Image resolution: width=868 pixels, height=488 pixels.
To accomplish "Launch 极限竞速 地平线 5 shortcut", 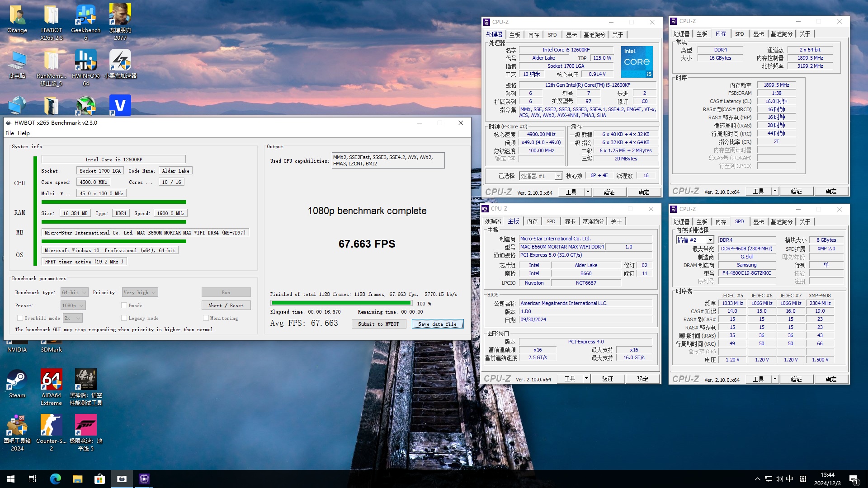I will (86, 433).
